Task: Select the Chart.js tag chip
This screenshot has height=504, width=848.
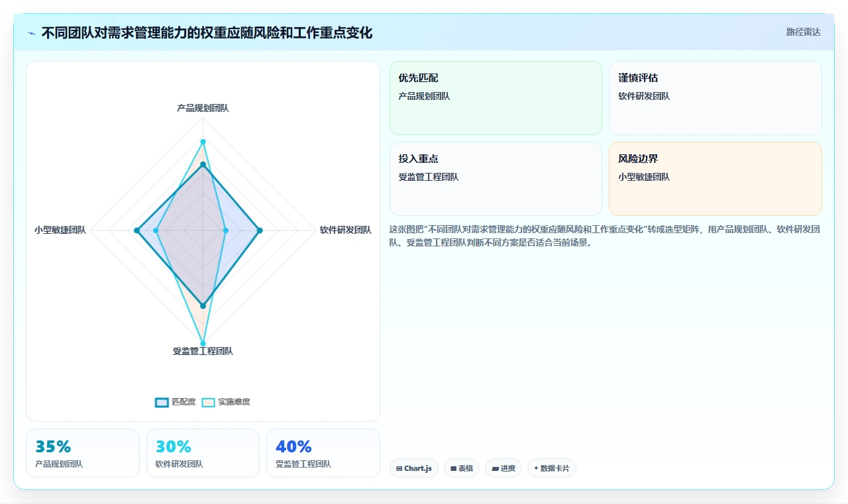Action: [x=414, y=468]
